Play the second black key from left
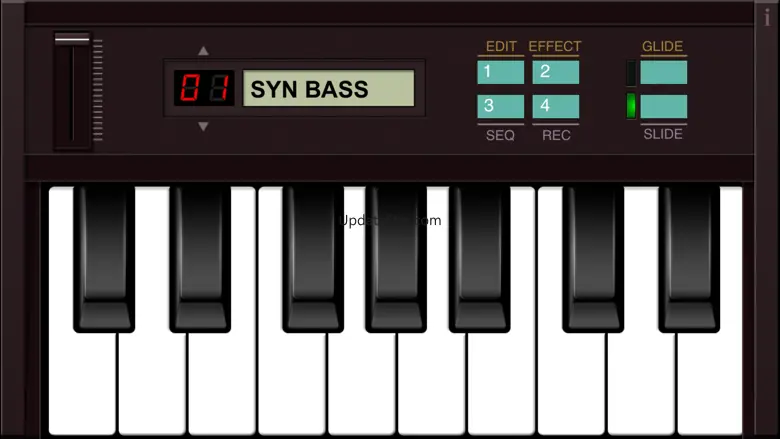The width and height of the screenshot is (780, 439). pyautogui.click(x=200, y=259)
